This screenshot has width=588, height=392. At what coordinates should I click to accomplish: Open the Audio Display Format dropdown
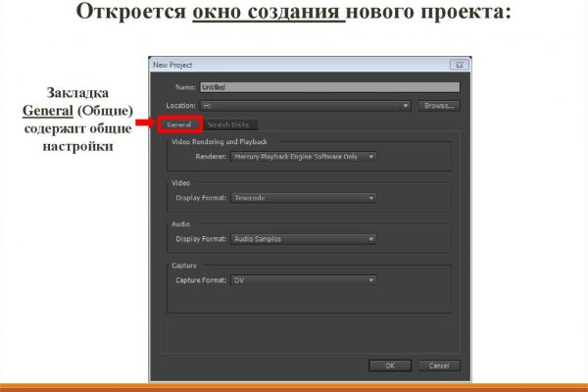pos(304,238)
